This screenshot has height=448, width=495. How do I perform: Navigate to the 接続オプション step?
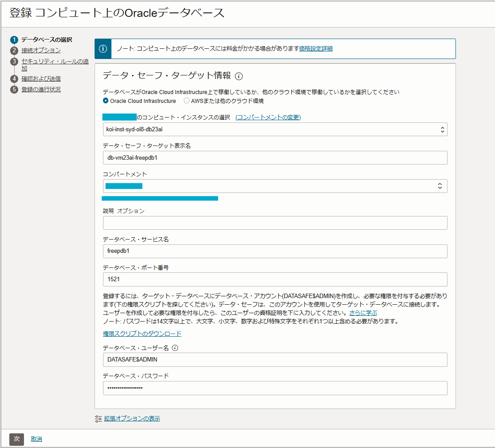coord(36,50)
